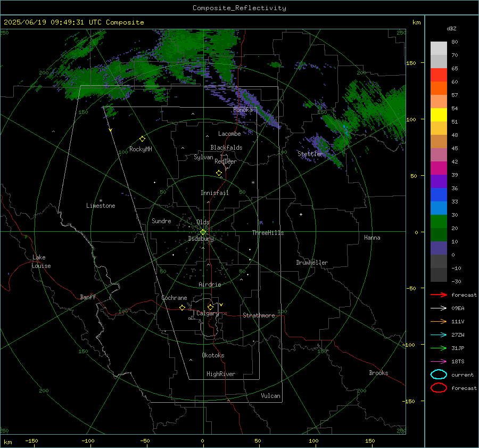The image size is (479, 448).
Task: Click the Strathmore label
Action: [x=259, y=315]
